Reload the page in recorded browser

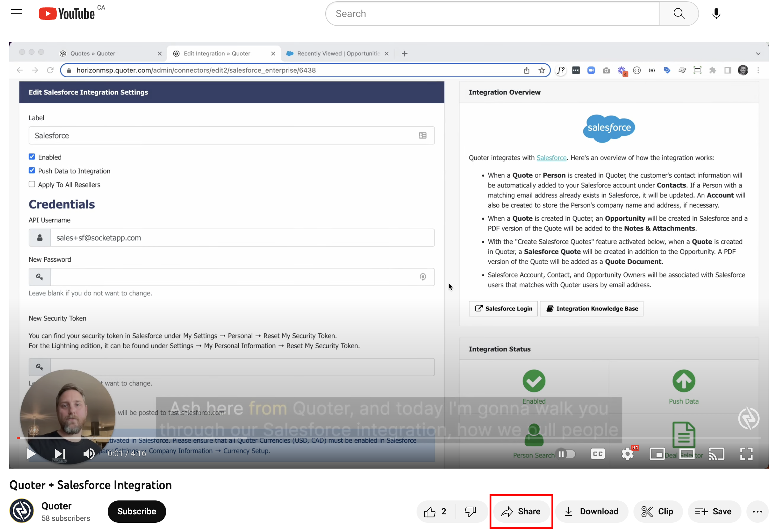pyautogui.click(x=50, y=70)
